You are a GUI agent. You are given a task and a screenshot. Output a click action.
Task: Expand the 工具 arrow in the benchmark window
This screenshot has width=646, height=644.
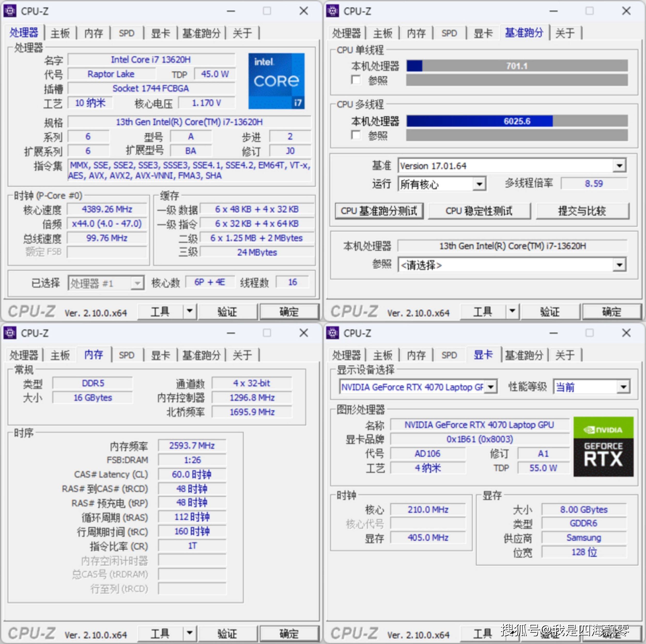[512, 311]
